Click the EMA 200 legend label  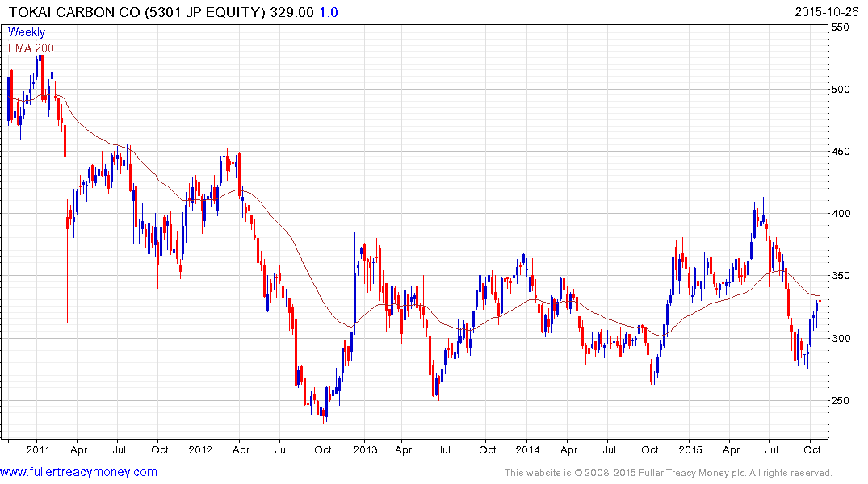click(31, 48)
